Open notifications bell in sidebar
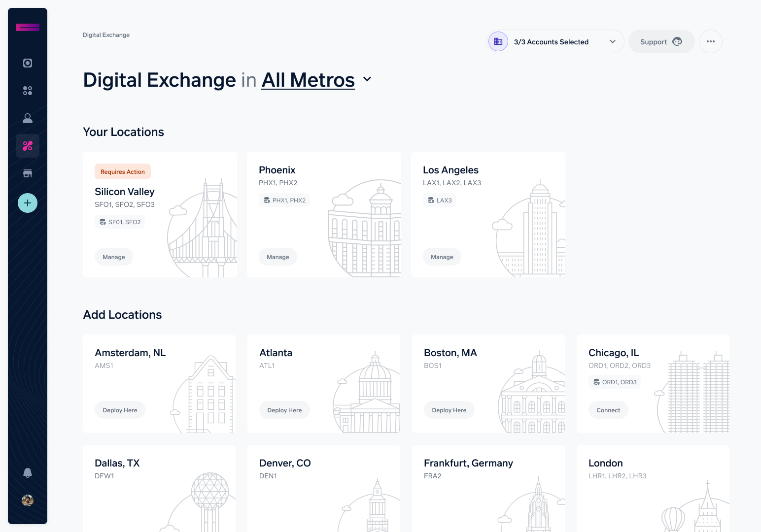This screenshot has height=532, width=761. (28, 473)
